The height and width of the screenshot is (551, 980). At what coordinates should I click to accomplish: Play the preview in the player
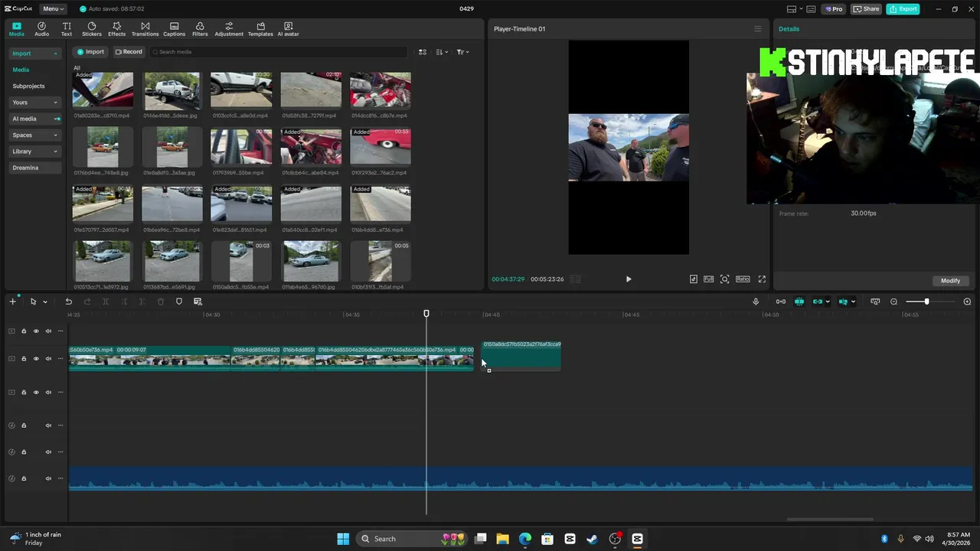pyautogui.click(x=629, y=279)
